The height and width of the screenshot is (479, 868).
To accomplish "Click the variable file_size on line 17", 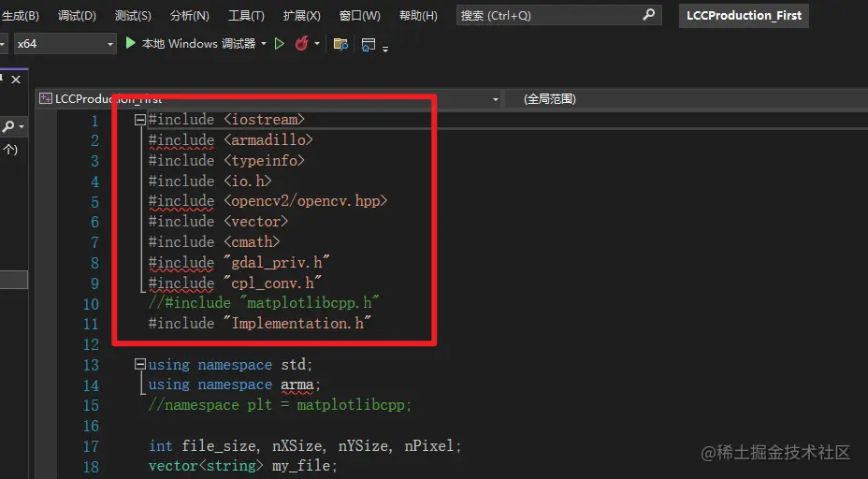I will [219, 445].
